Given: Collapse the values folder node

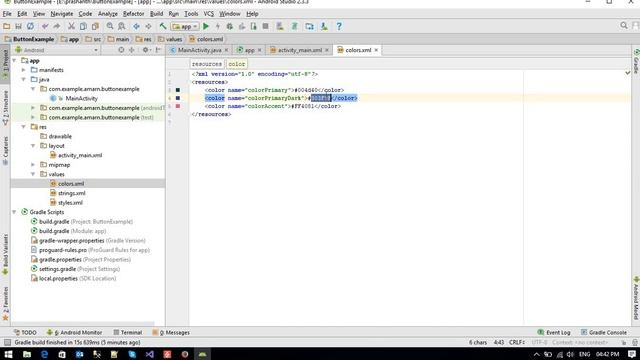Looking at the screenshot, I should (x=33, y=174).
